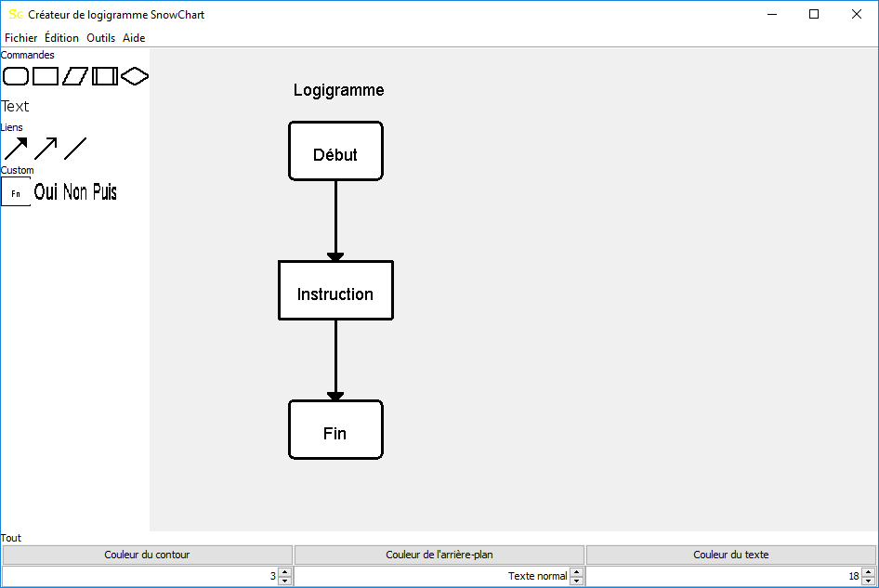879x588 pixels.
Task: Select the diamond decision shape
Action: (x=135, y=76)
